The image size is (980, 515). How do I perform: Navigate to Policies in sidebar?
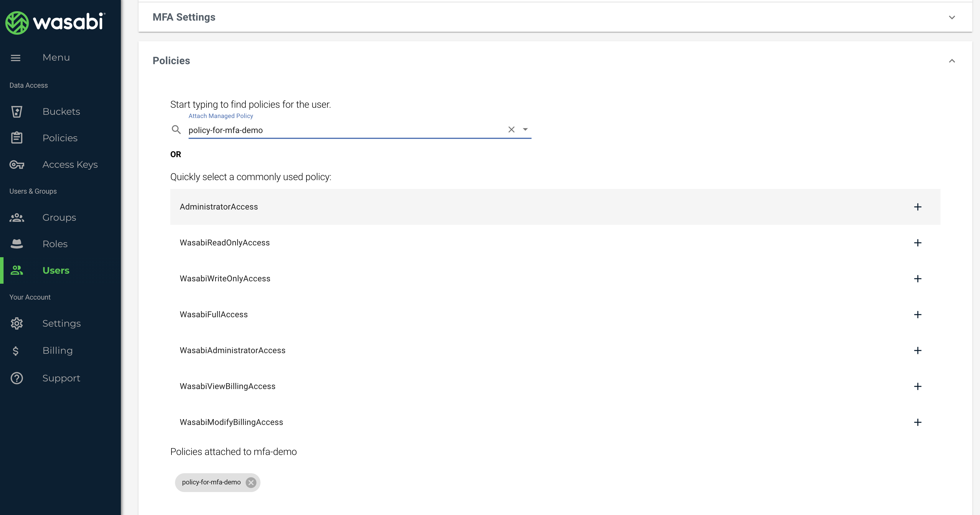coord(60,138)
